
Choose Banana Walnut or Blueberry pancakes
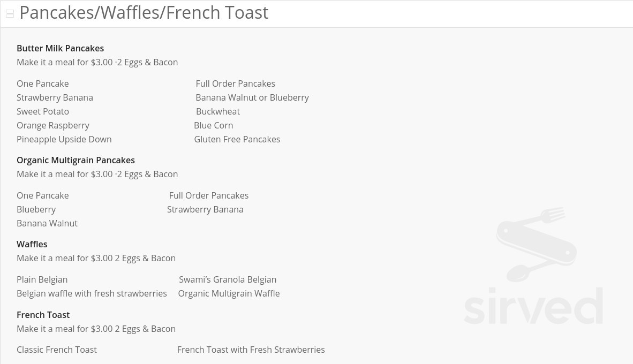(252, 97)
